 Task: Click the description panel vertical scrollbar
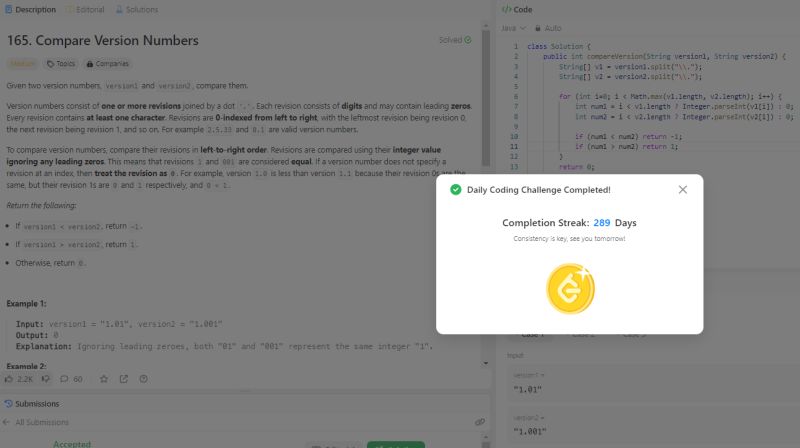coord(486,97)
